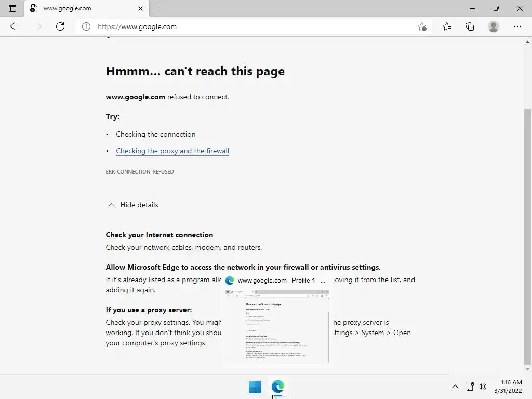Open 'Checking the proxy and the firewall' link
532x399 pixels.
[172, 151]
